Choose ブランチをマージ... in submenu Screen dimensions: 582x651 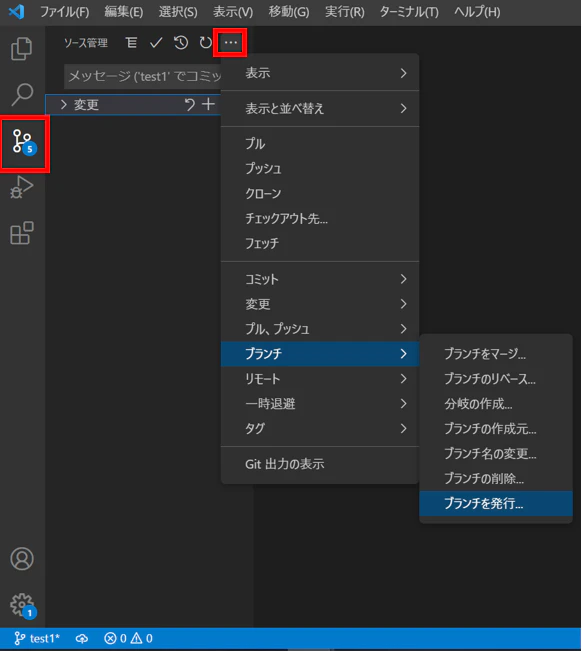[x=496, y=354]
